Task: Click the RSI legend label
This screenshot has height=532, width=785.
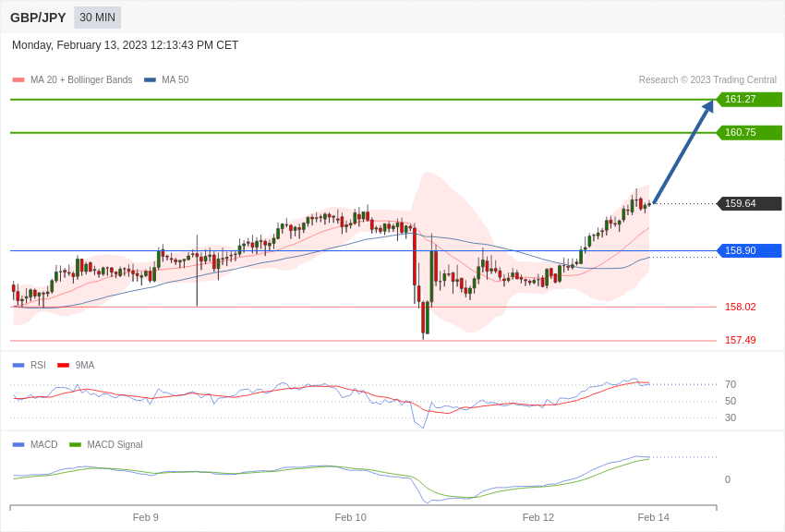Action: click(38, 366)
